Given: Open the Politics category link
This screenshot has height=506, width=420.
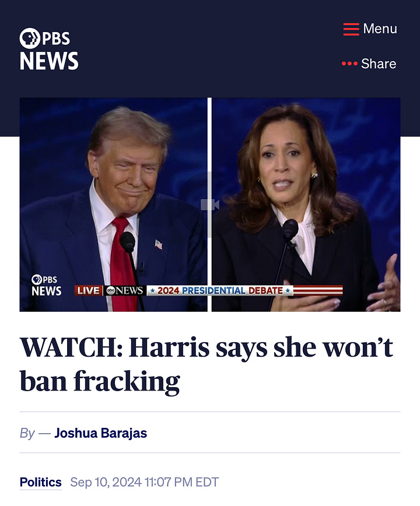Looking at the screenshot, I should (40, 482).
